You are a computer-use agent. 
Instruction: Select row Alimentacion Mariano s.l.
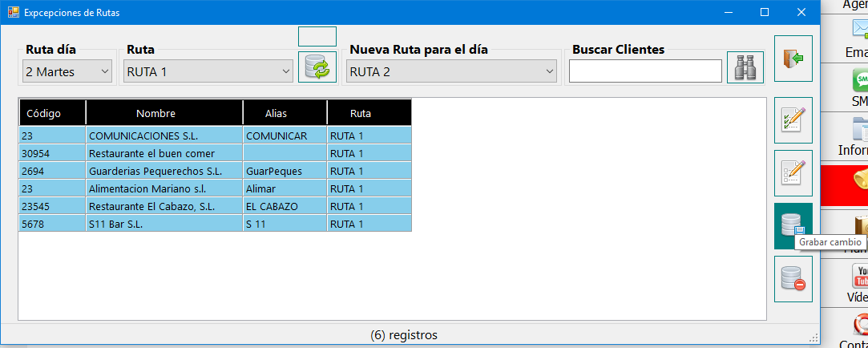tap(216, 189)
